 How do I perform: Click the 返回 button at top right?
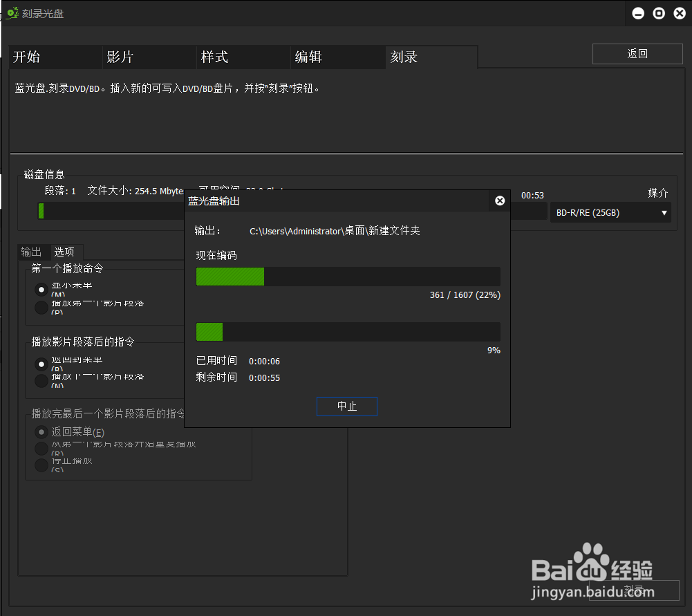637,53
